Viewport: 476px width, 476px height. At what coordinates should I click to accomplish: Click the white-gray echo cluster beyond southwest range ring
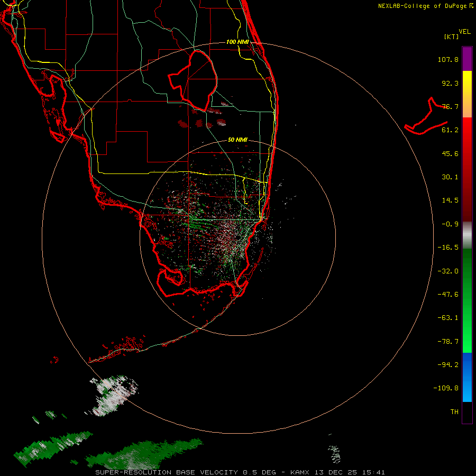[x=112, y=396]
